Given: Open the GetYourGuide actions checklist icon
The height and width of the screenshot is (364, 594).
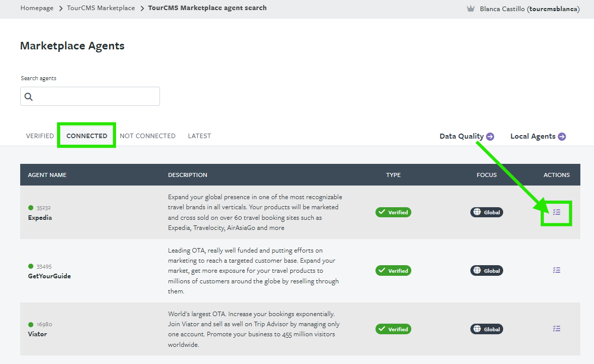Looking at the screenshot, I should coord(556,270).
